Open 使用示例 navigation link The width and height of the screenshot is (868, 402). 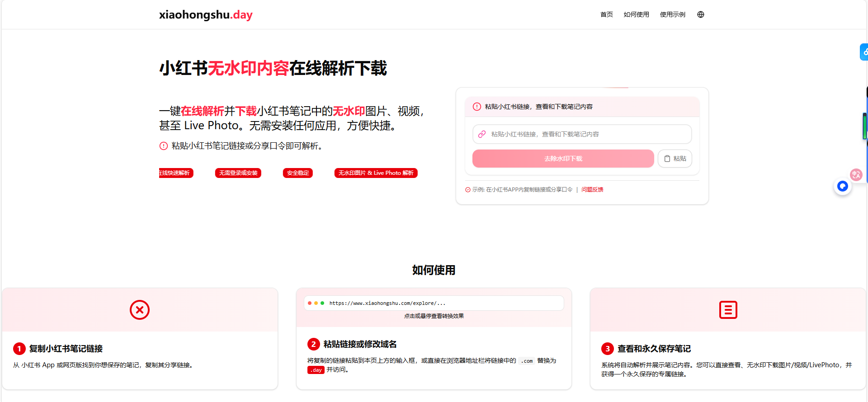(672, 14)
